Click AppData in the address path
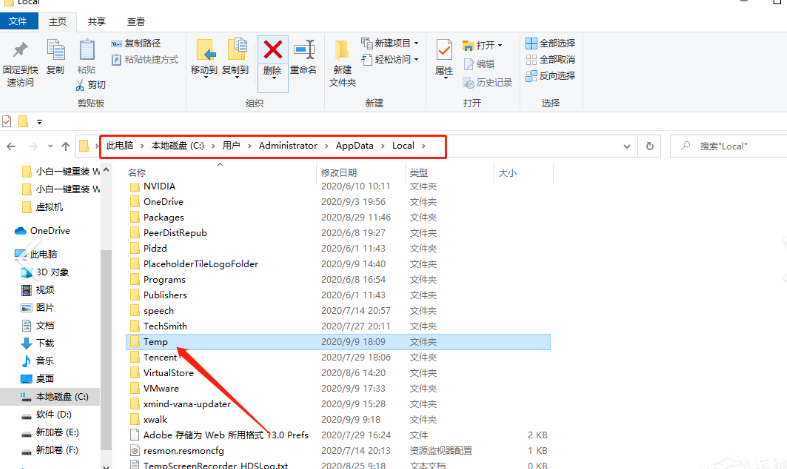 coord(354,146)
